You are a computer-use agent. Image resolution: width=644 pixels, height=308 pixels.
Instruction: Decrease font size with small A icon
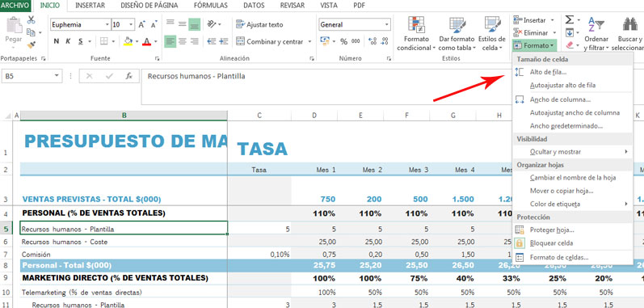154,24
